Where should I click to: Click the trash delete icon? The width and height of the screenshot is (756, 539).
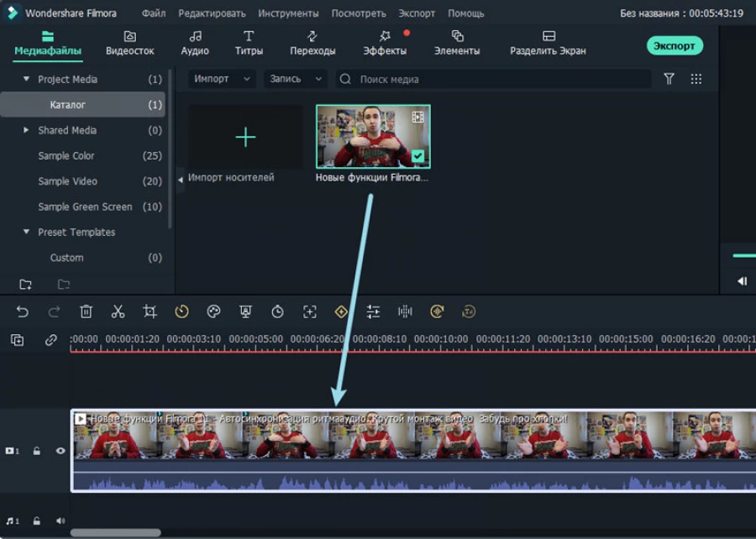tap(86, 311)
